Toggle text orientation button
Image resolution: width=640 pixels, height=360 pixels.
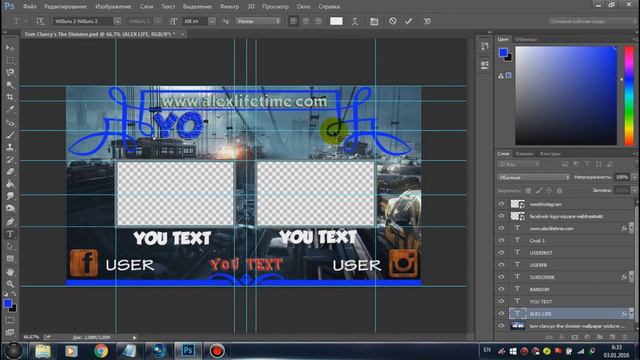coord(40,21)
